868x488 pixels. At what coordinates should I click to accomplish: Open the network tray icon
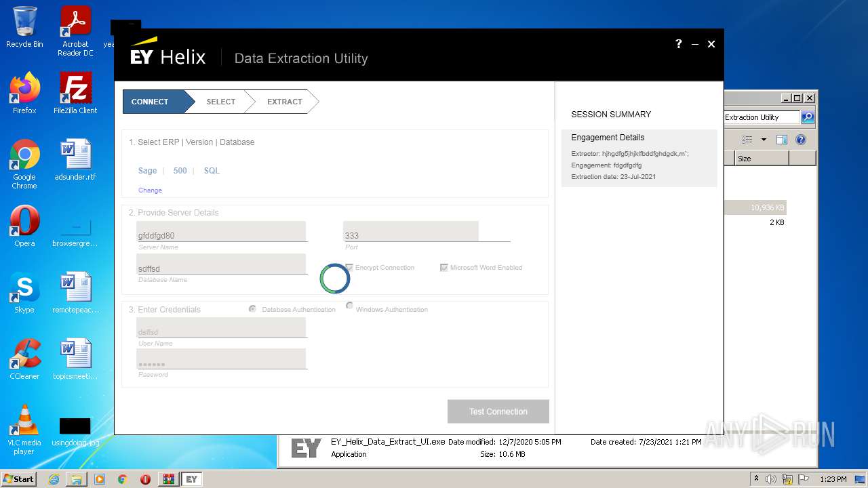point(788,479)
